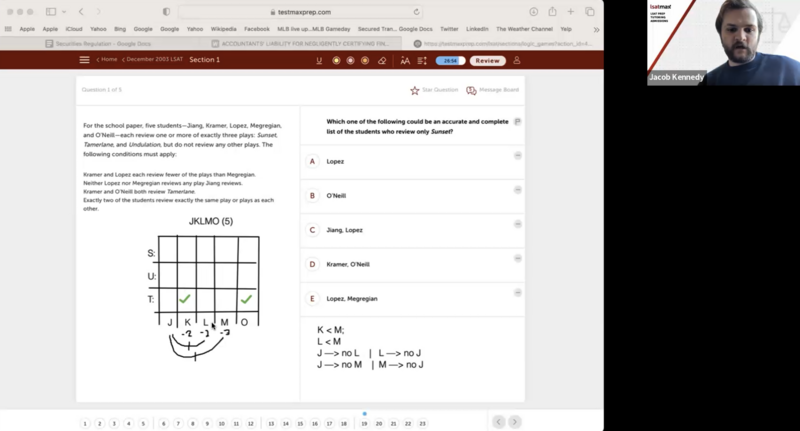Expand the bookmarks bar overflow chevron
The width and height of the screenshot is (800, 431).
pos(596,29)
